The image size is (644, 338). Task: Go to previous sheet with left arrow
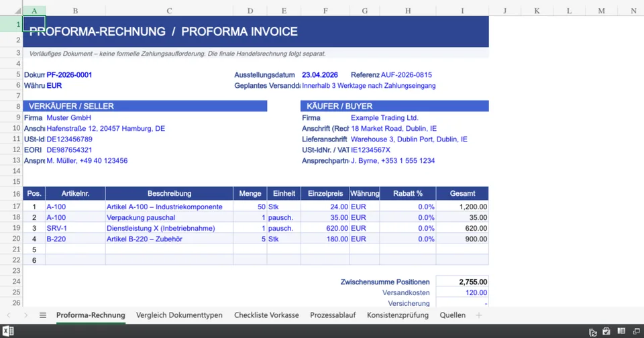(x=9, y=315)
